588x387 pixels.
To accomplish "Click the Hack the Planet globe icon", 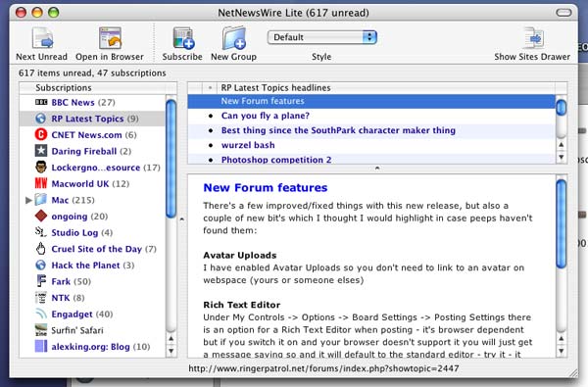I will (x=41, y=265).
